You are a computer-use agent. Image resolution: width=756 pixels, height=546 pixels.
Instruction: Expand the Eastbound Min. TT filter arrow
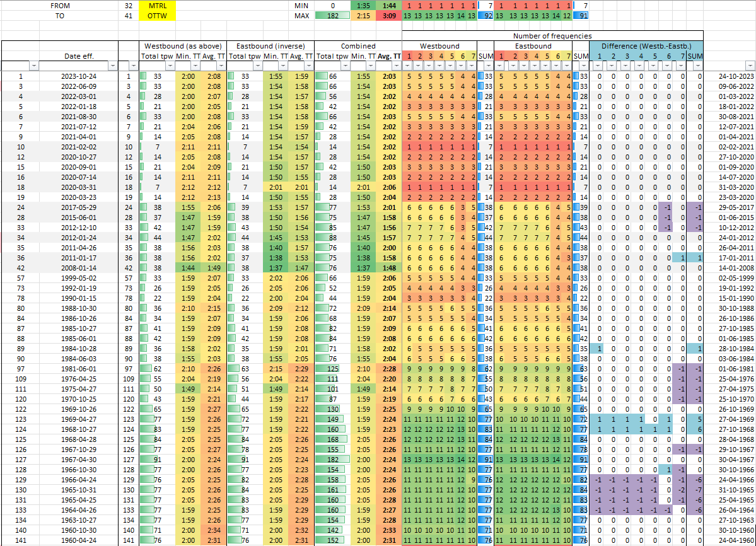click(x=282, y=66)
